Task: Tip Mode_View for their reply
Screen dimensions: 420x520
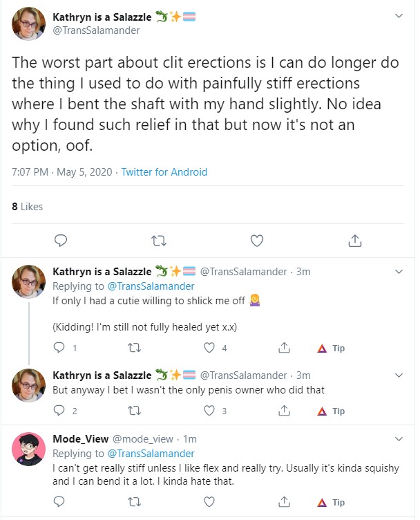Action: (331, 503)
